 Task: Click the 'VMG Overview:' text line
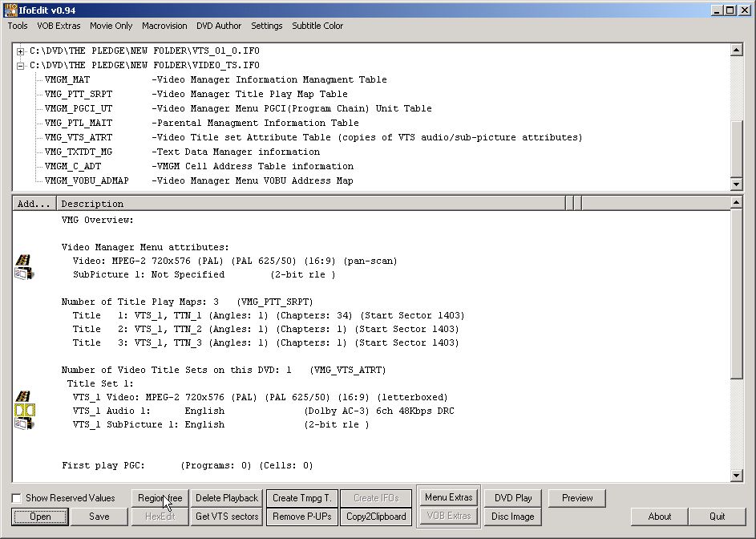(x=97, y=220)
